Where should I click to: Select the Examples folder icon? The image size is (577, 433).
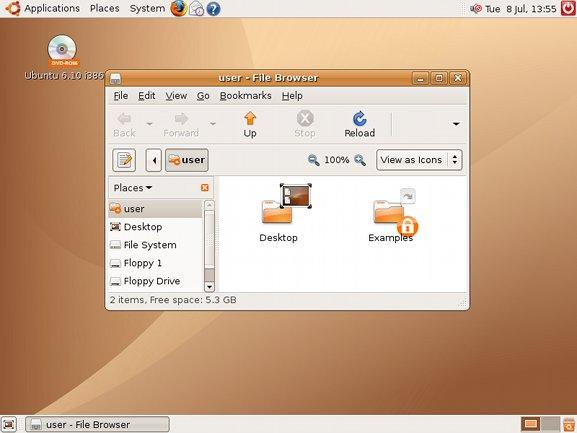[396, 212]
